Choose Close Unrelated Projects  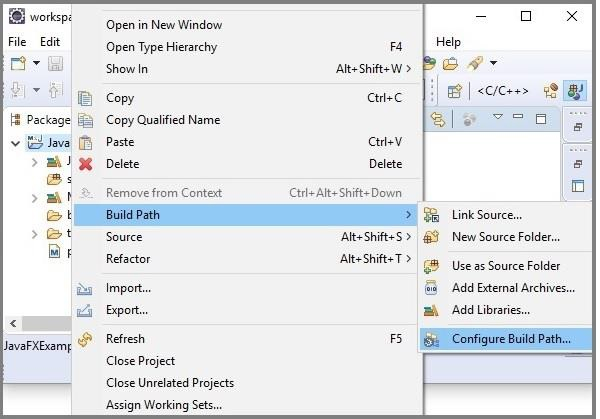tap(169, 383)
